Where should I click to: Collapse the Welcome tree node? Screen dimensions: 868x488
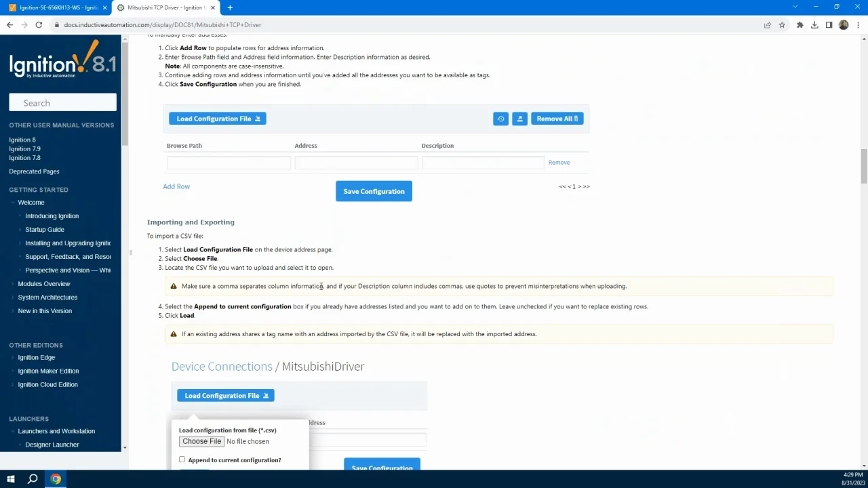pos(13,203)
